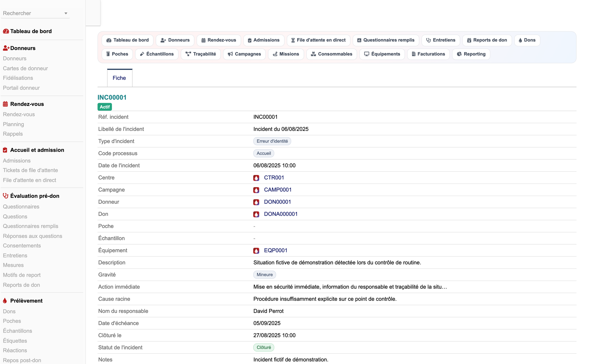This screenshot has height=364, width=589.
Task: Open Planning in sidebar
Action: pos(13,124)
